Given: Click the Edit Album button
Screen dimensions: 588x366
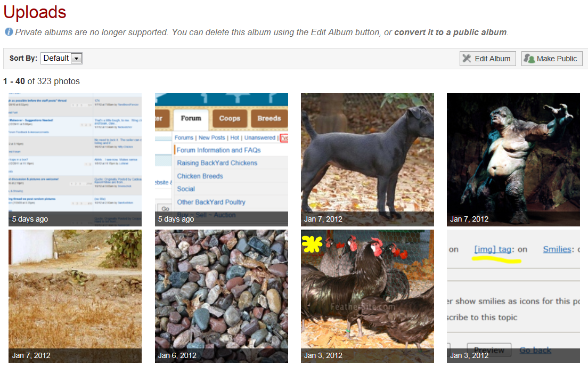Looking at the screenshot, I should [487, 59].
